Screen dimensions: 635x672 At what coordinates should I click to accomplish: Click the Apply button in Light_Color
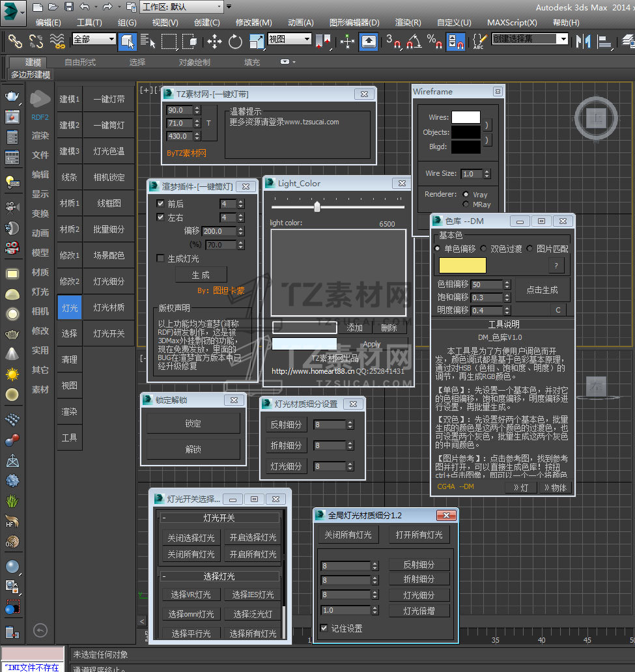coord(372,344)
